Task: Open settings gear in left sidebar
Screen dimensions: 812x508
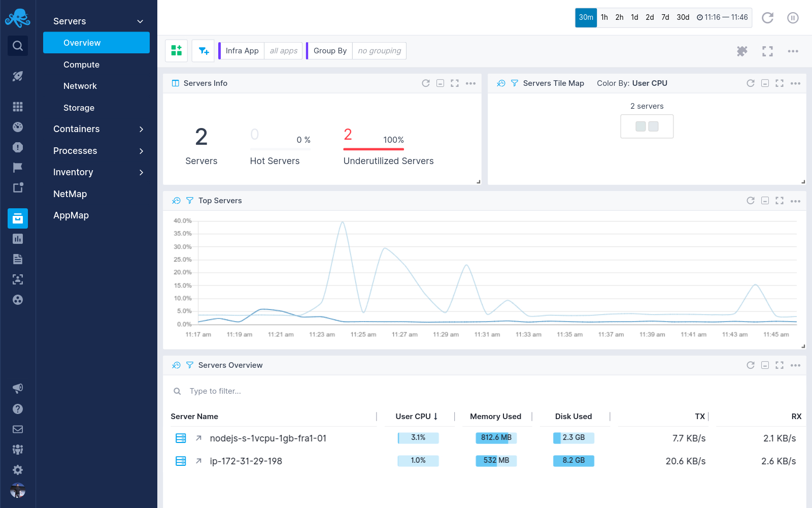Action: coord(18,470)
